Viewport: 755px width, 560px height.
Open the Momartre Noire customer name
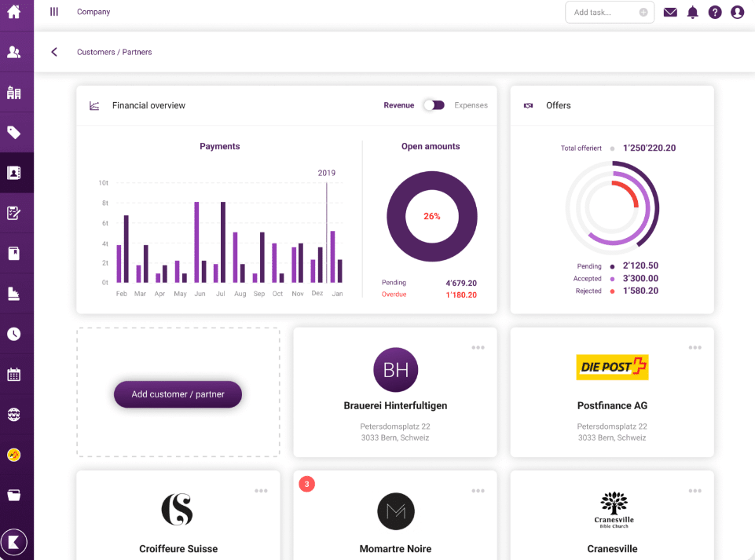[x=395, y=549]
